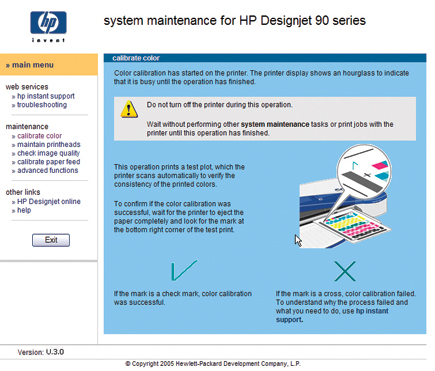Visit HP Designjet online link
435x371 pixels.
49,201
